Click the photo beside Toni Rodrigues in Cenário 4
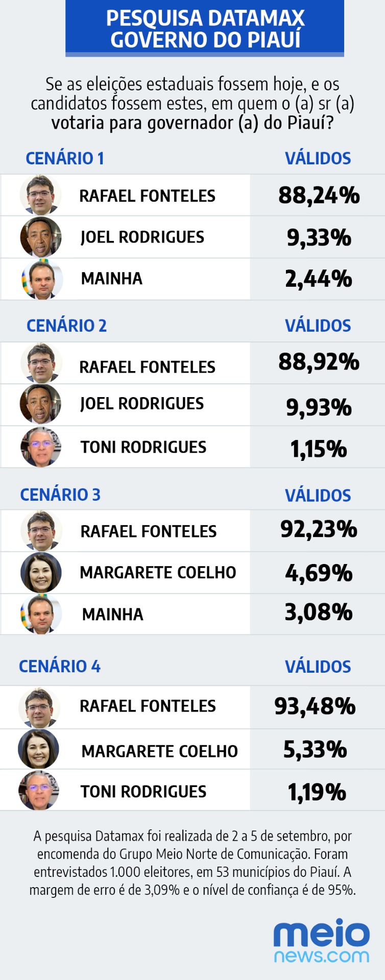 pos(39,791)
